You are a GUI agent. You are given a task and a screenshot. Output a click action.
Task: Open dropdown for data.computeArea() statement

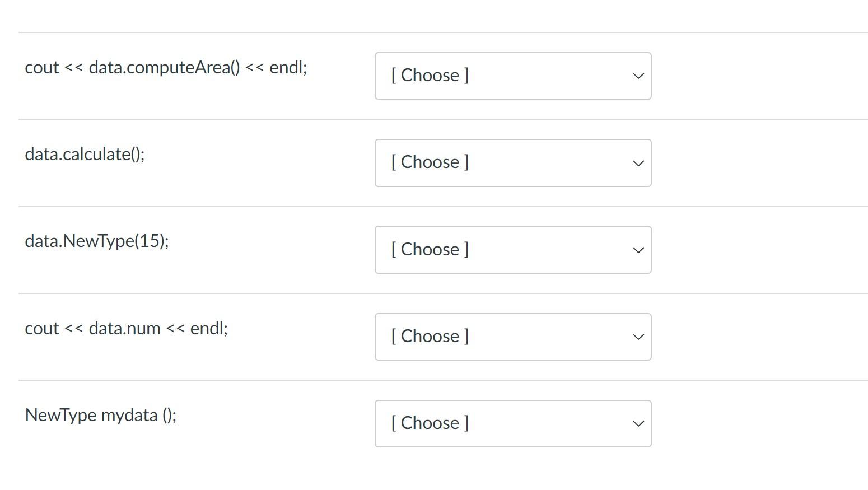(513, 76)
